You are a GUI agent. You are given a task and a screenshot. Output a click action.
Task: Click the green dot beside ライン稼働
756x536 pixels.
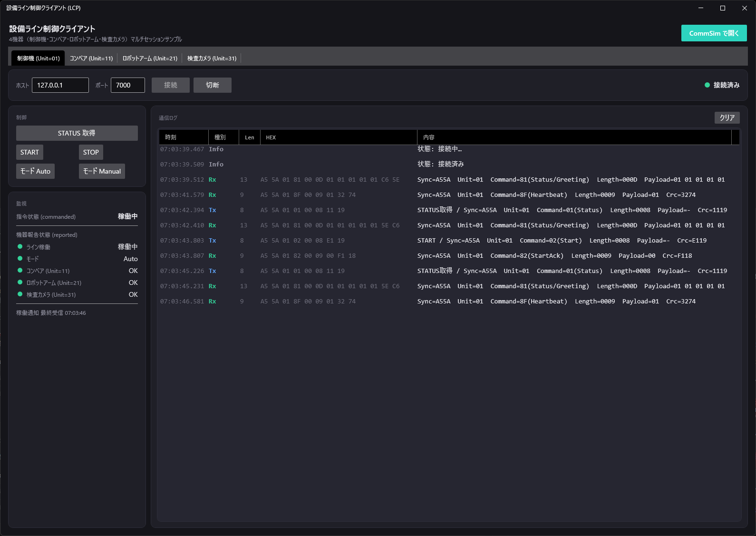click(20, 246)
